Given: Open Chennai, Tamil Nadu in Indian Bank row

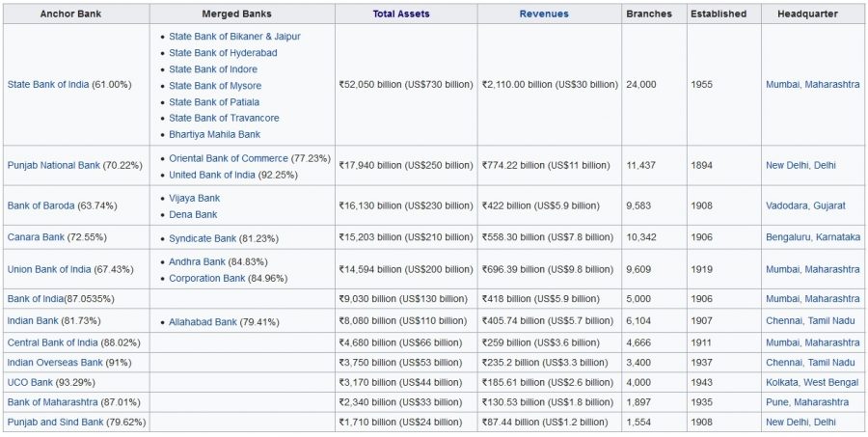Looking at the screenshot, I should point(810,320).
